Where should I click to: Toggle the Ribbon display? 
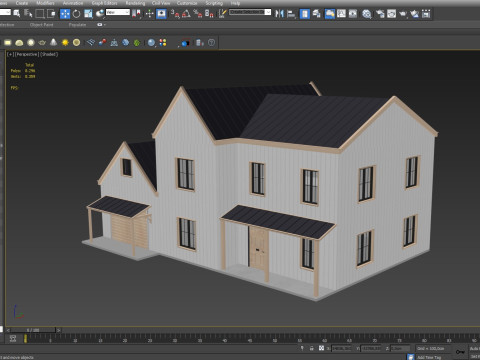coord(330,14)
